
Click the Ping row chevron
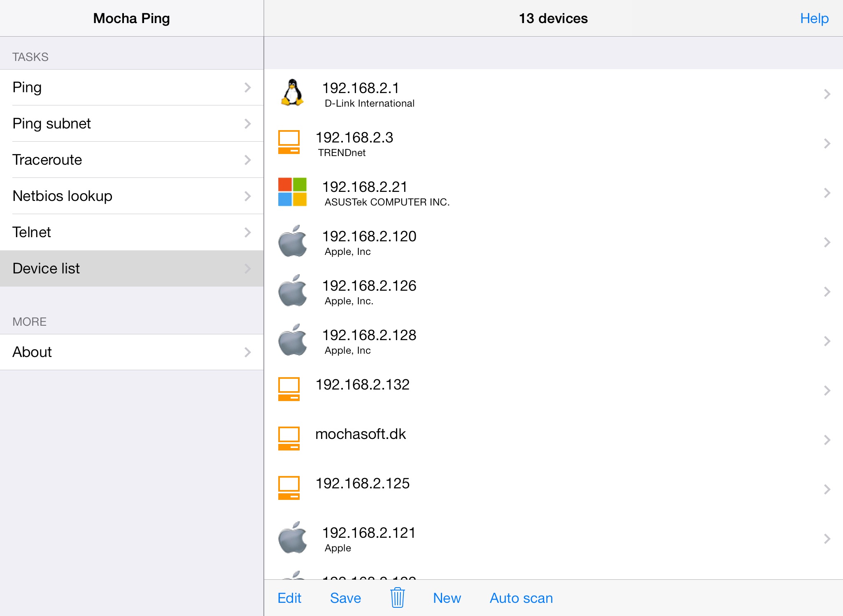pos(247,87)
